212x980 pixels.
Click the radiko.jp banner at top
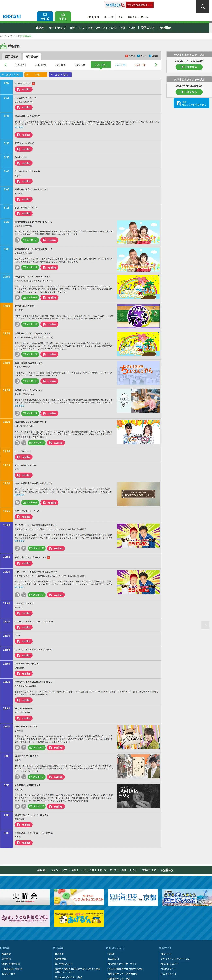coord(129,5)
